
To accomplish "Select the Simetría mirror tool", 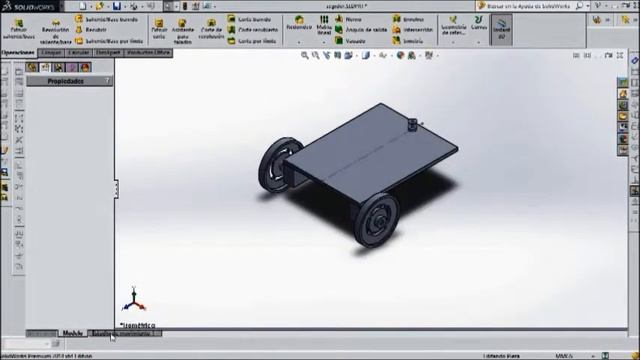I will (408, 41).
